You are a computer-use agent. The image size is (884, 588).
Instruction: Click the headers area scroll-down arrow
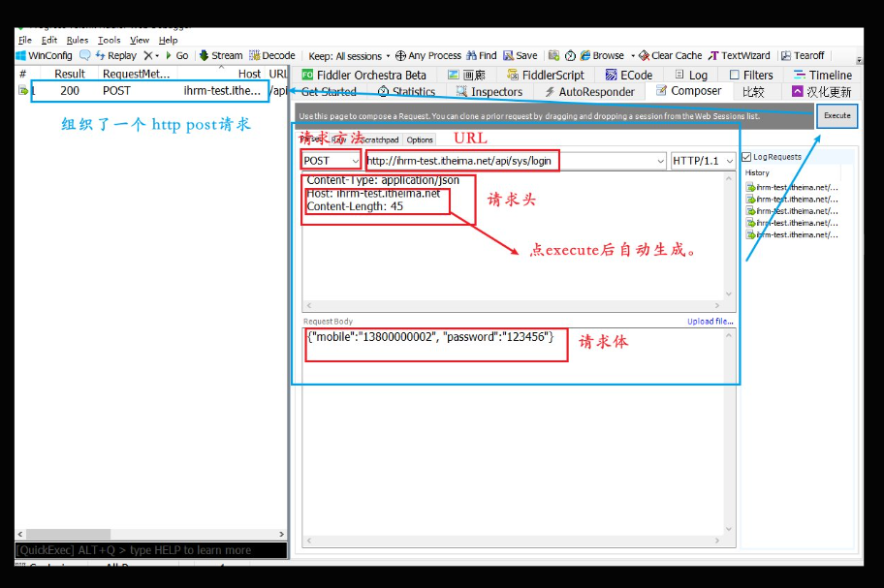(729, 294)
